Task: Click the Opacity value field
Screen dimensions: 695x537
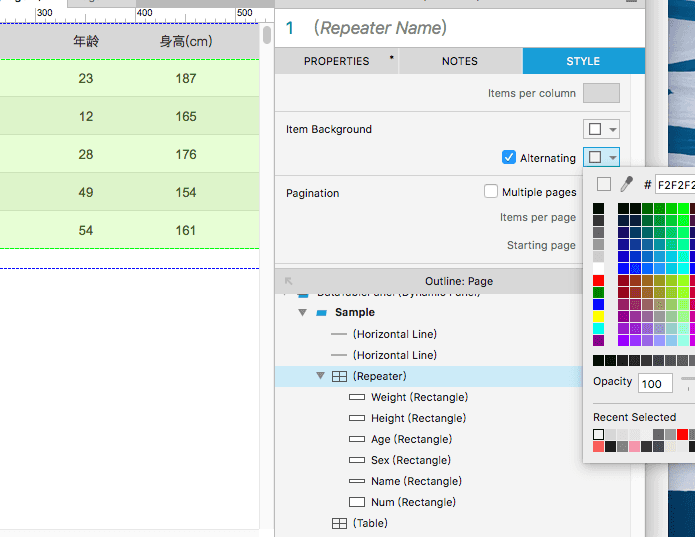Action: 655,383
